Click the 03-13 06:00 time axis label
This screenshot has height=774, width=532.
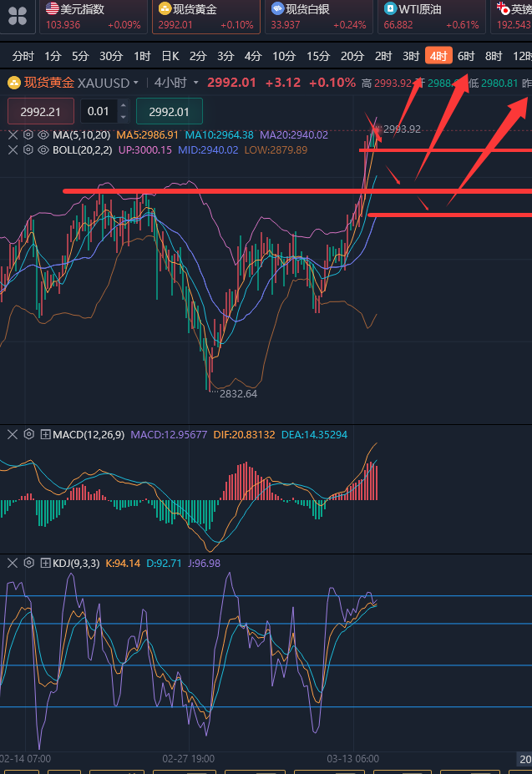[x=352, y=758]
